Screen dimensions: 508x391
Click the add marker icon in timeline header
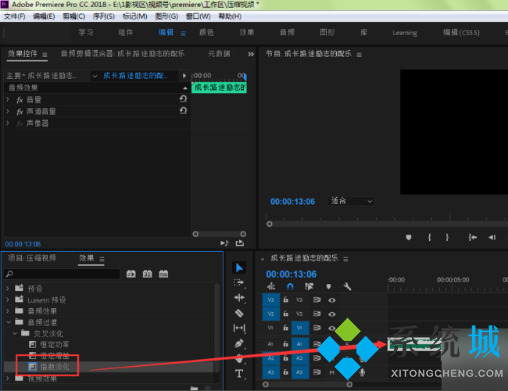coord(329,286)
